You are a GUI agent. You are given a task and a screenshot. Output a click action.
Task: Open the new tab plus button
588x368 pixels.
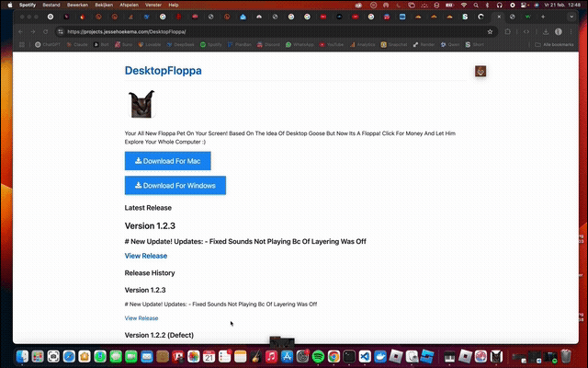click(543, 17)
